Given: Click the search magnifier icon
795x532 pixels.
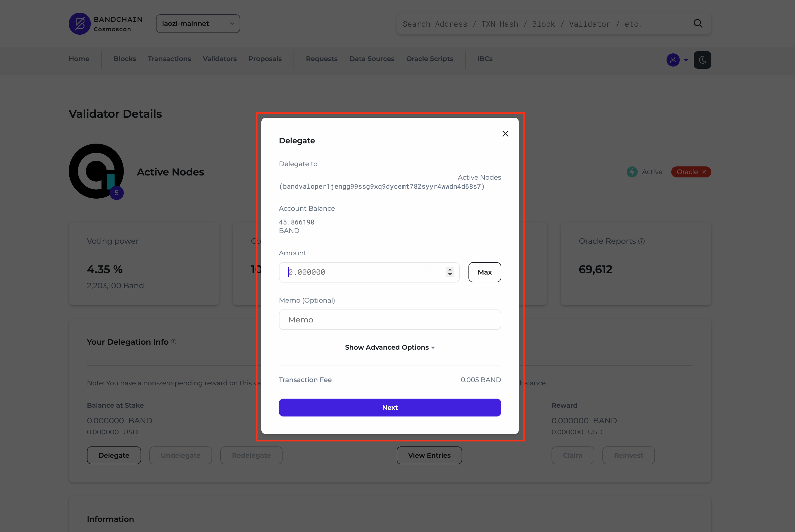Looking at the screenshot, I should pos(698,23).
